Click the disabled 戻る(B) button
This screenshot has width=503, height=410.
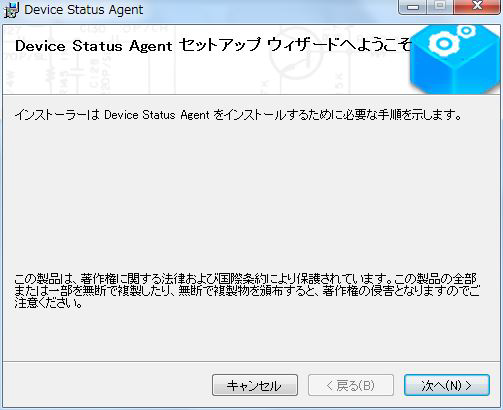[351, 385]
